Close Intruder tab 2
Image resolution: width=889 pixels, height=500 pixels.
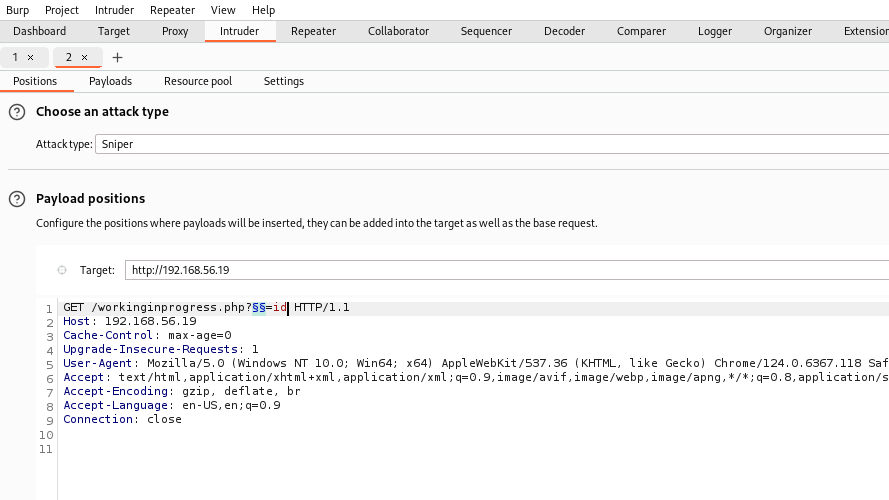click(84, 57)
